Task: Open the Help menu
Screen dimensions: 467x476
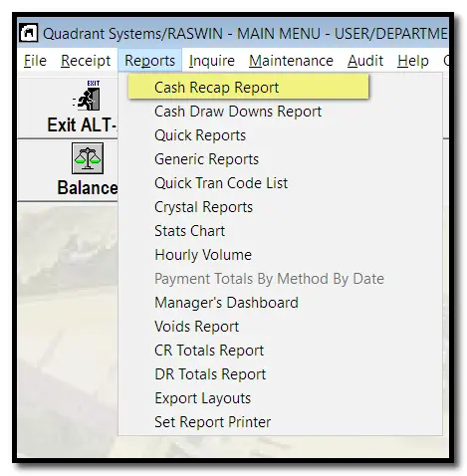Action: [x=413, y=61]
